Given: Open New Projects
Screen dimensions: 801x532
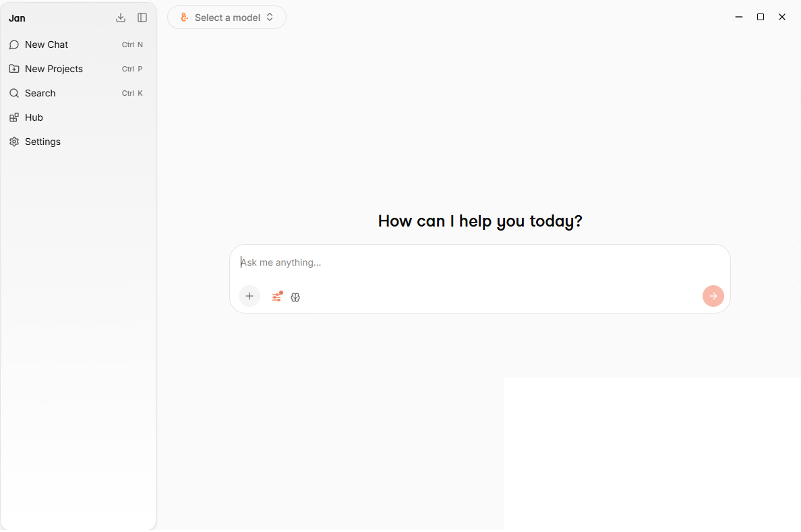Looking at the screenshot, I should [x=77, y=69].
